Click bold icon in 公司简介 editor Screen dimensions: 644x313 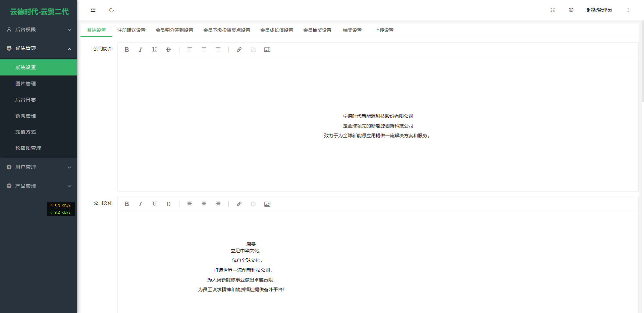click(x=126, y=50)
